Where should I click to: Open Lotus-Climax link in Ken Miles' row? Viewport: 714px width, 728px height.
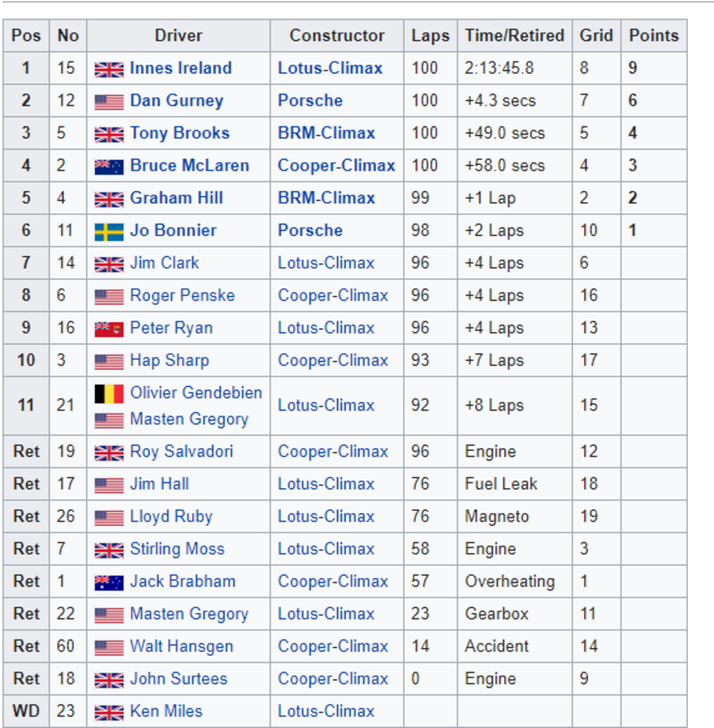(x=326, y=710)
